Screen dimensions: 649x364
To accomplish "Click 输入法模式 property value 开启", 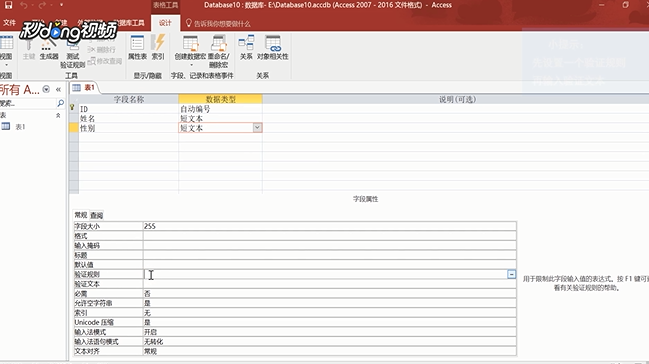I will pos(329,332).
